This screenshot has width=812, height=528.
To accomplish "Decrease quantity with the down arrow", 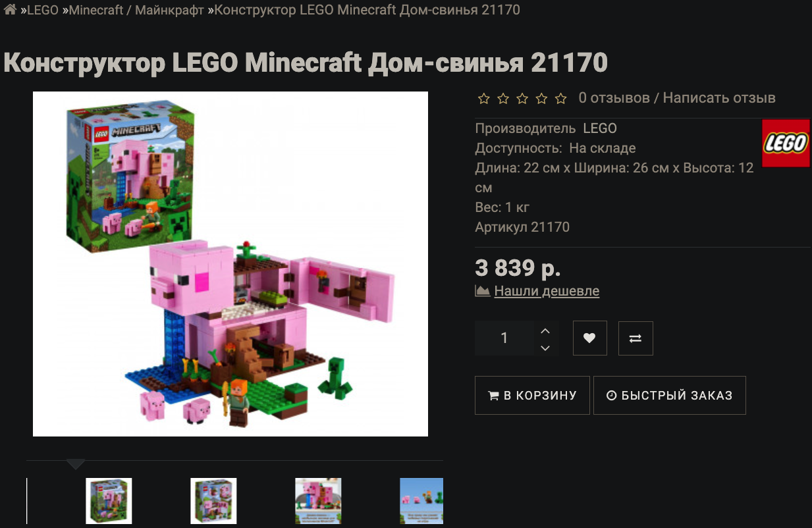I will pyautogui.click(x=545, y=348).
